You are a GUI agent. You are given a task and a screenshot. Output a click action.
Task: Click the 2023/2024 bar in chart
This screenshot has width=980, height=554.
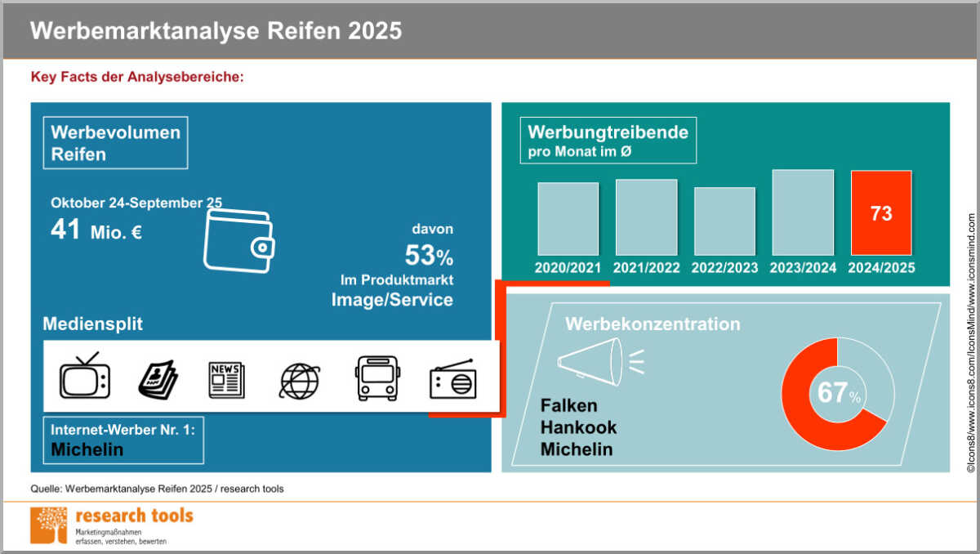(x=803, y=212)
